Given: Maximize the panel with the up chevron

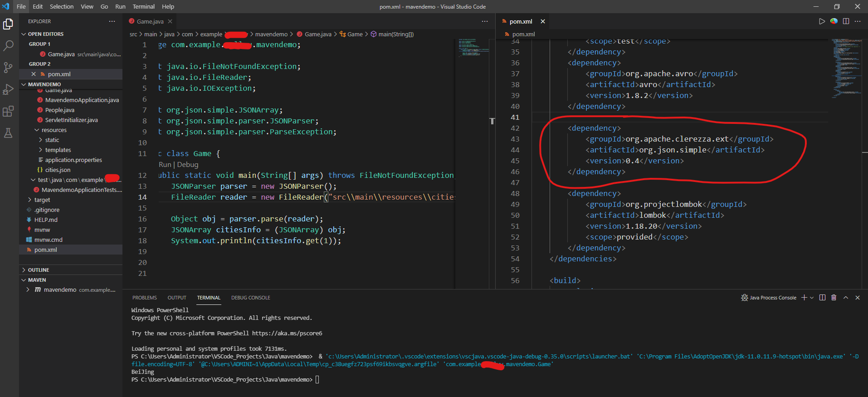Looking at the screenshot, I should click(x=846, y=298).
